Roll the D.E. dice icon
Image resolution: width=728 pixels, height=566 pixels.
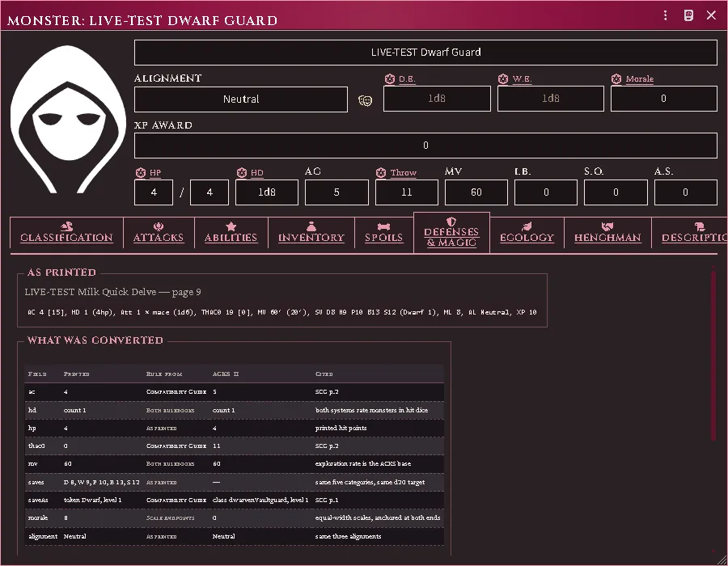(x=390, y=79)
